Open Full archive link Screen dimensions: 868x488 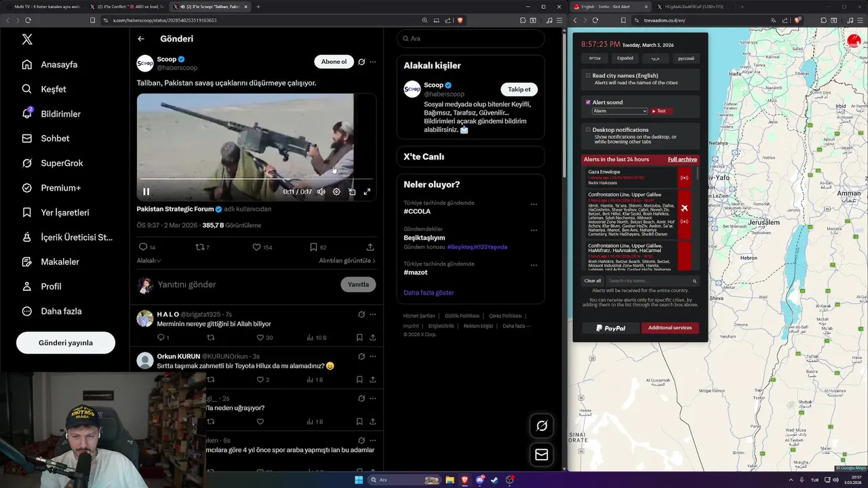coord(682,159)
